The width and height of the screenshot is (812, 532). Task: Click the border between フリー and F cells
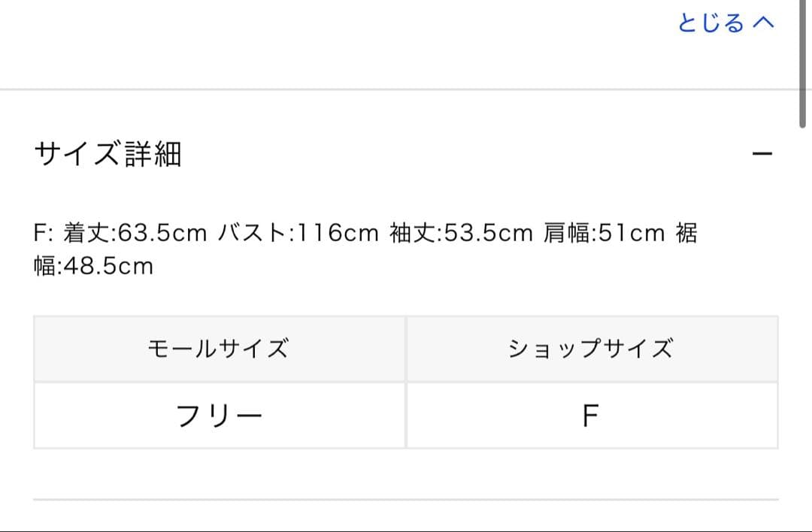[406, 416]
